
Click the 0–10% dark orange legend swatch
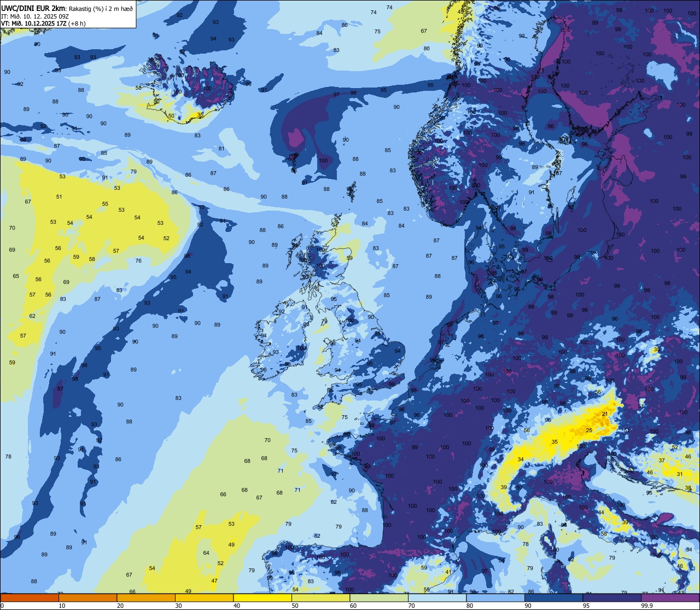click(x=30, y=597)
